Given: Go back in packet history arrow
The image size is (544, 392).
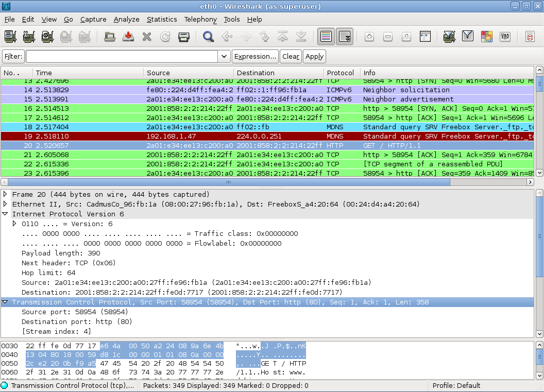Looking at the screenshot, I should (227, 37).
